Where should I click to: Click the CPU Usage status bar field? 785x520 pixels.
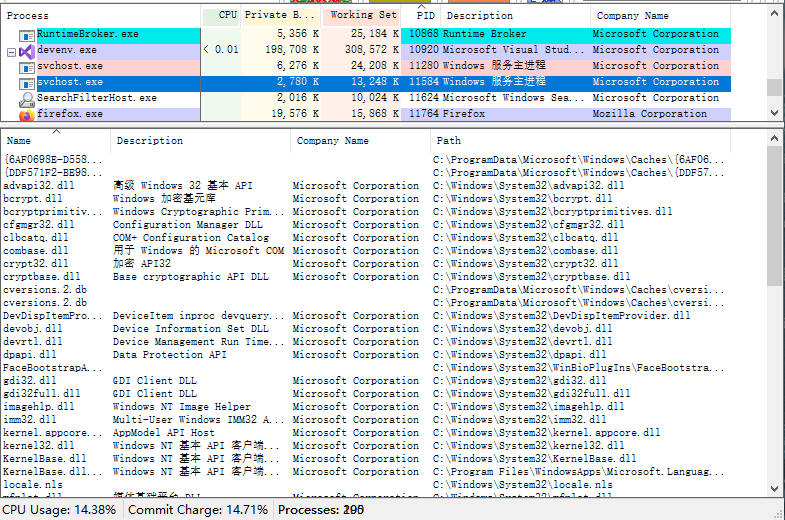pyautogui.click(x=60, y=510)
